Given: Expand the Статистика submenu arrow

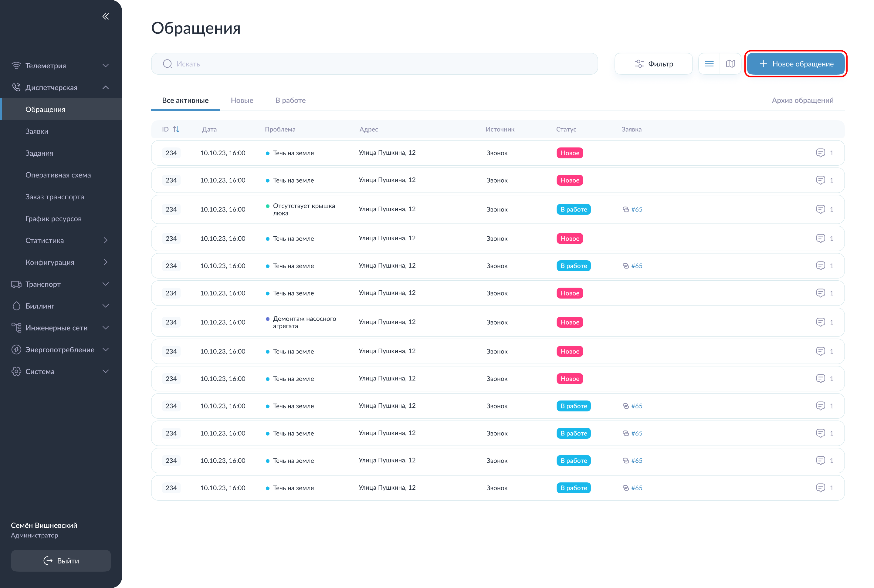Looking at the screenshot, I should (x=105, y=240).
